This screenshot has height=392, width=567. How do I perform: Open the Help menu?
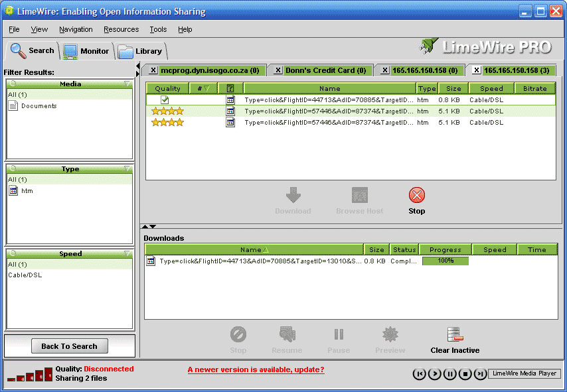185,29
